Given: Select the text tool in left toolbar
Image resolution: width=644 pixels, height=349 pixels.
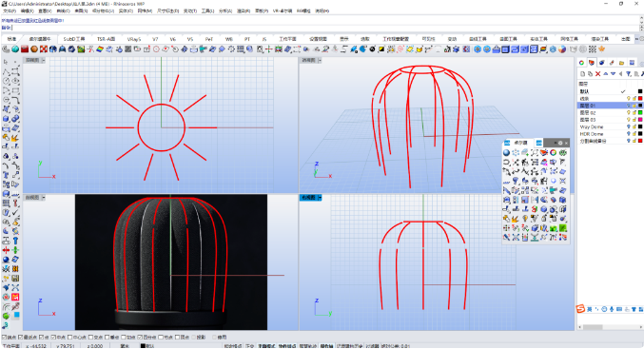Looking at the screenshot, I should coord(6,175).
